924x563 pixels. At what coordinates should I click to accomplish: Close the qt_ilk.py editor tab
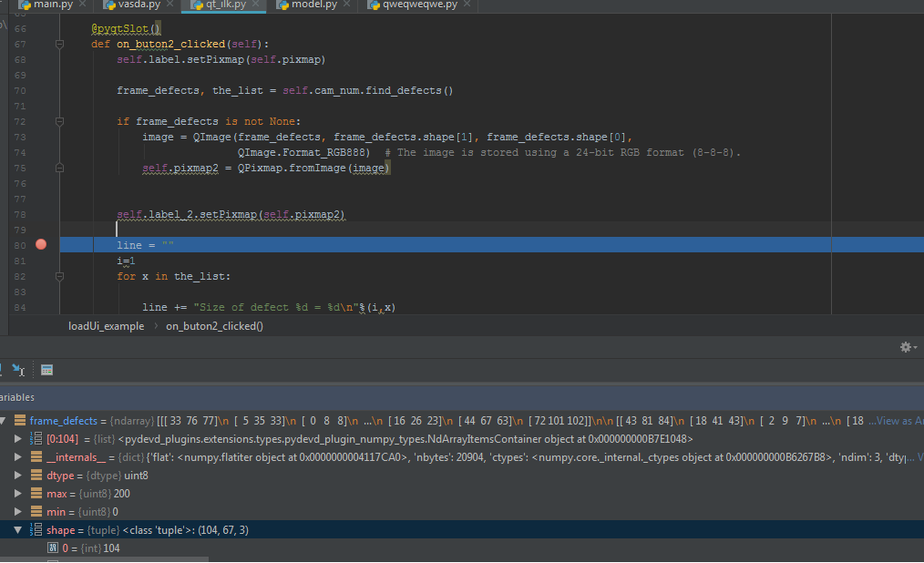(255, 5)
